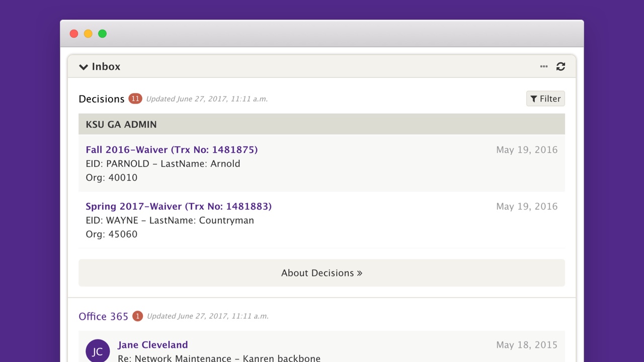
Task: Collapse the Inbox section chevron
Action: click(x=84, y=67)
